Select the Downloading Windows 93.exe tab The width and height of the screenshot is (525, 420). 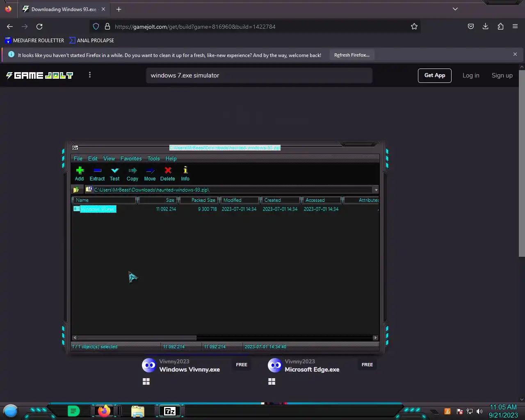click(x=64, y=9)
